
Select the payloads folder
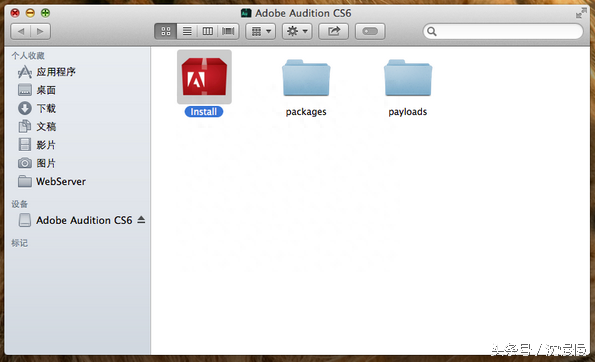tap(408, 78)
